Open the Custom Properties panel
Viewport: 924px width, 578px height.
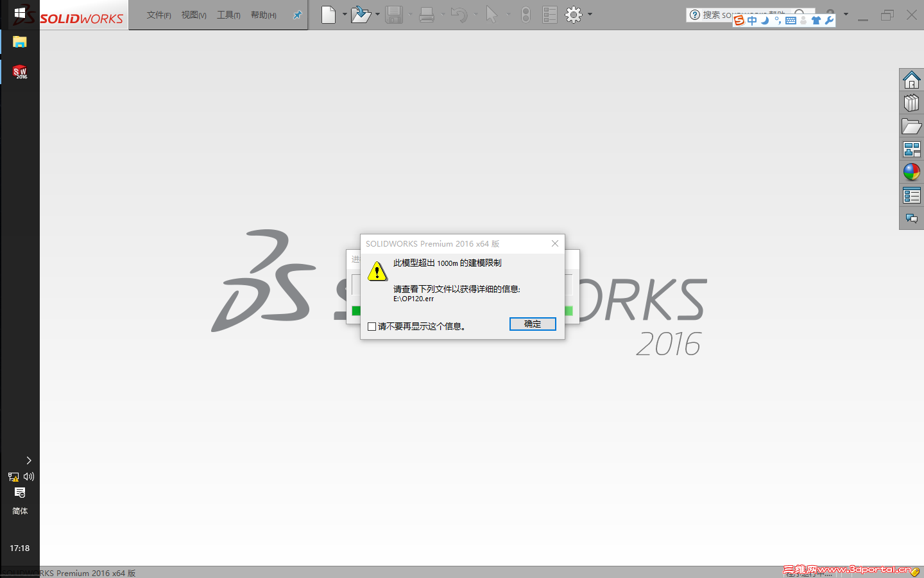point(911,195)
